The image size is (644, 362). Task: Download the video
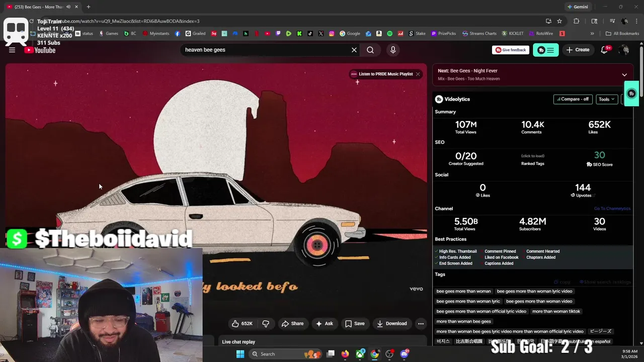tap(392, 323)
